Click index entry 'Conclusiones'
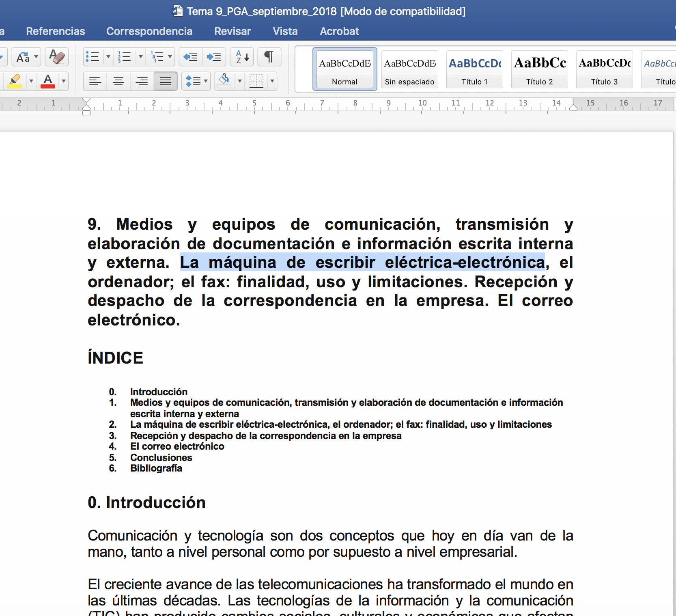676x616 pixels. [161, 458]
